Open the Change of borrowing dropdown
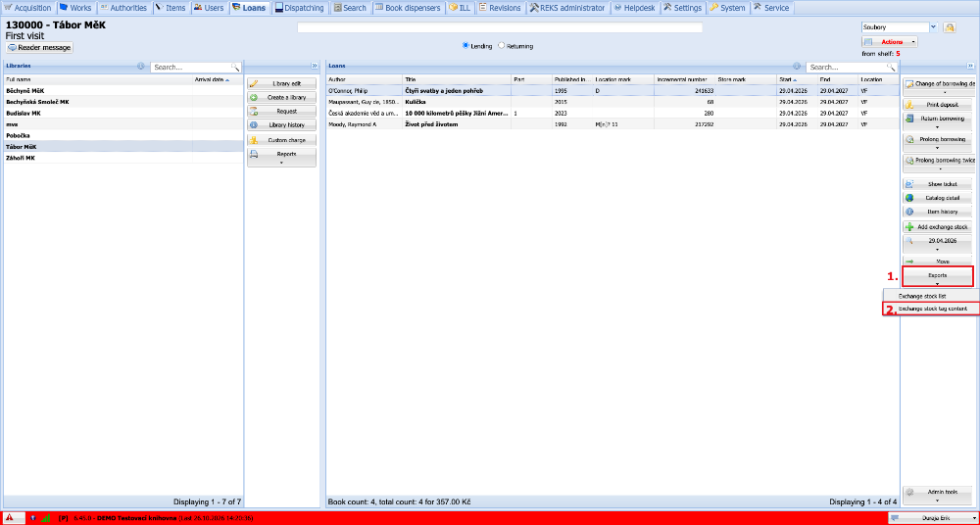 pyautogui.click(x=938, y=87)
